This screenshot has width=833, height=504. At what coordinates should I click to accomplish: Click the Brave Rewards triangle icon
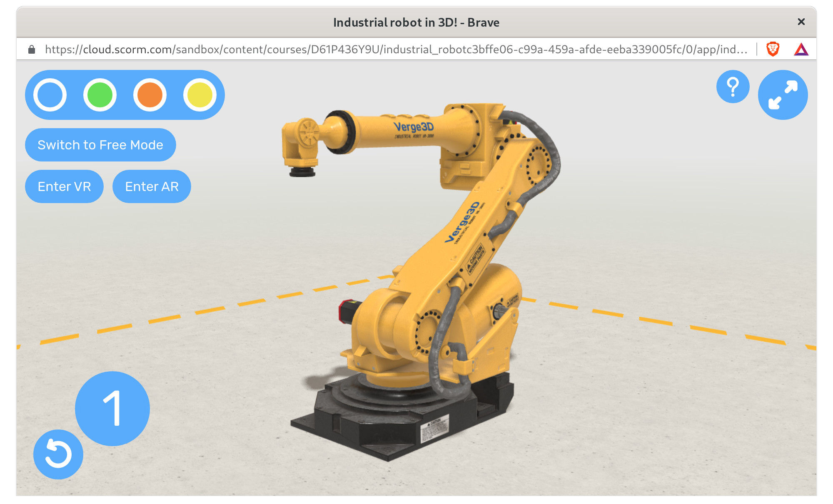click(801, 50)
